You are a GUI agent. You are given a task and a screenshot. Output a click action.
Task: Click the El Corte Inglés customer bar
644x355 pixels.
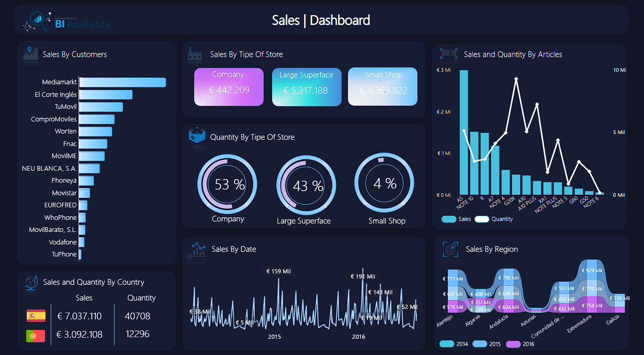pos(106,95)
